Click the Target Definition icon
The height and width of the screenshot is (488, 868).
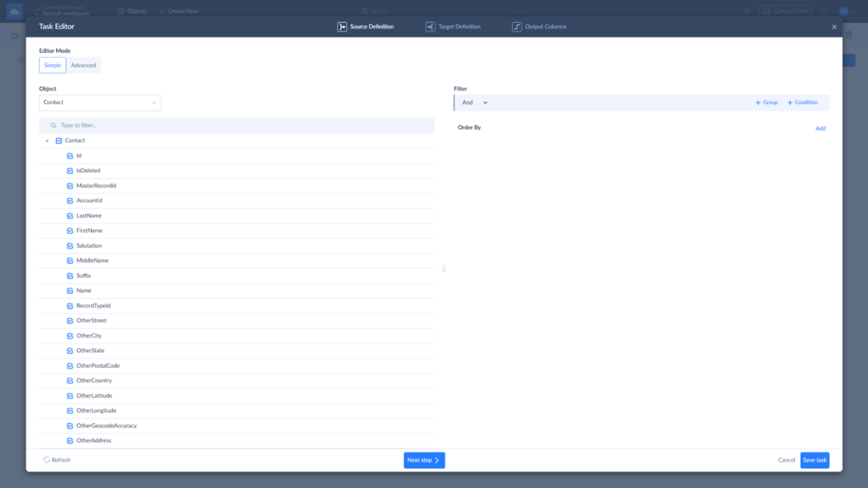coord(430,27)
